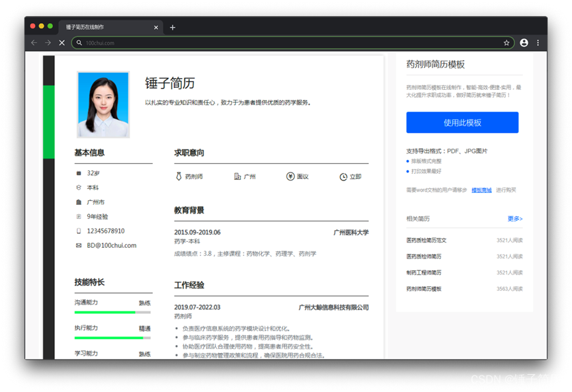
Task: Click the phone icon beside 12345678910
Action: pos(79,231)
